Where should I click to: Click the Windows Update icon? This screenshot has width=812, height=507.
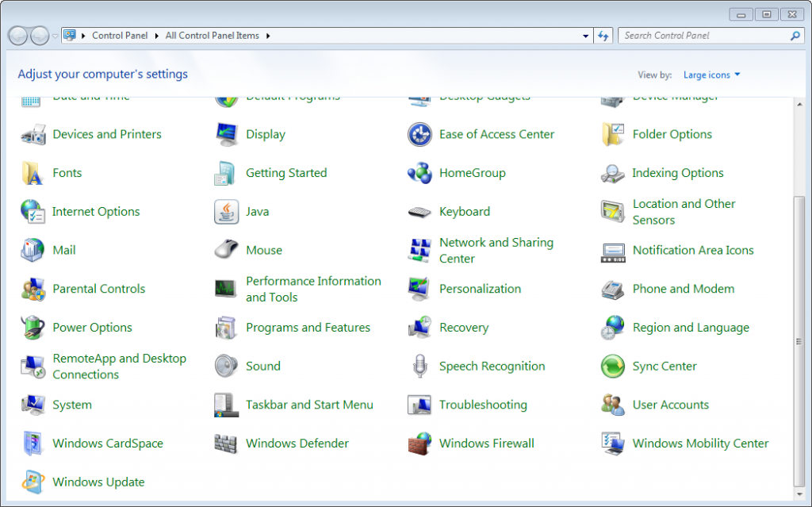pyautogui.click(x=33, y=482)
